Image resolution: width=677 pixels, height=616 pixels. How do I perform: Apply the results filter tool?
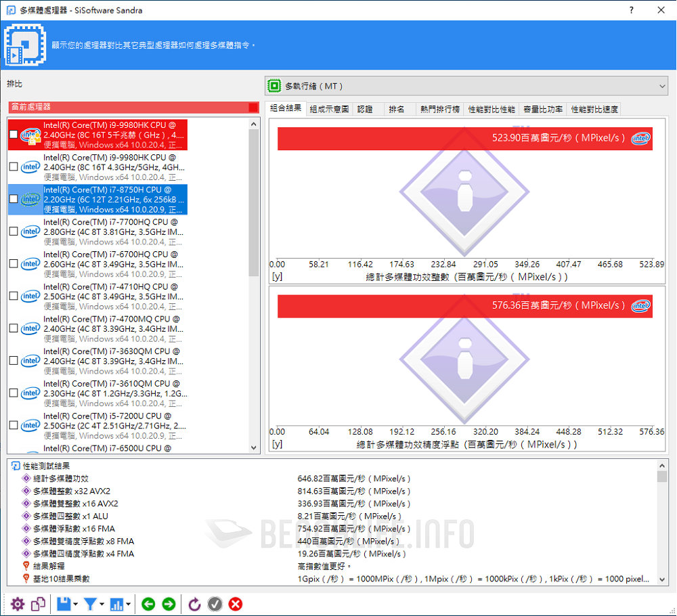click(x=91, y=604)
